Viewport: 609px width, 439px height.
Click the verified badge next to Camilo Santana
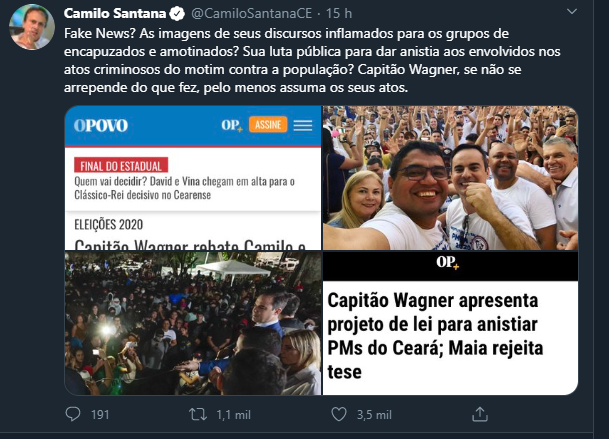pyautogui.click(x=177, y=14)
